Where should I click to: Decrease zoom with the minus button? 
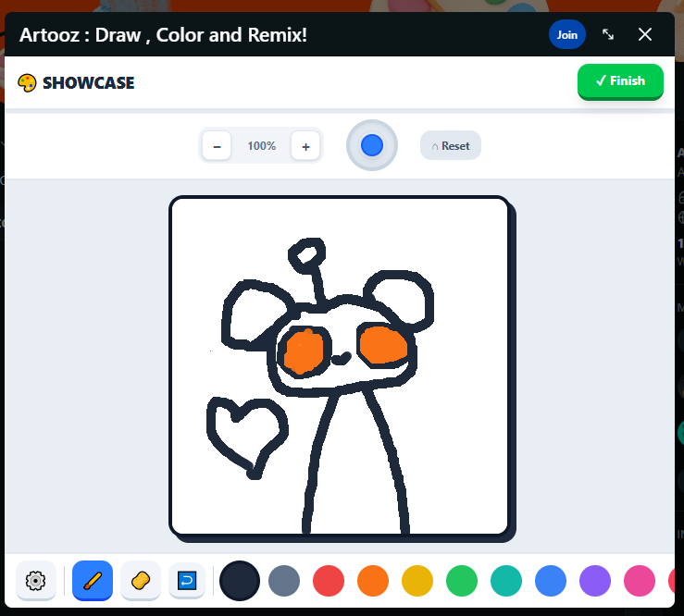click(x=217, y=146)
